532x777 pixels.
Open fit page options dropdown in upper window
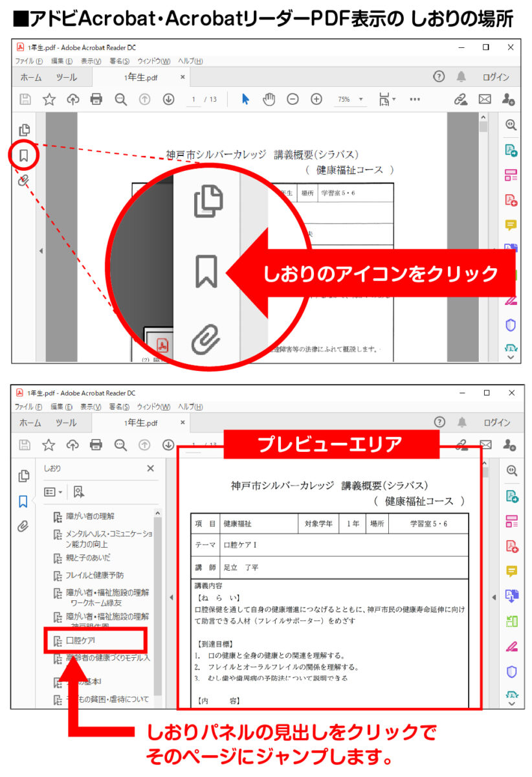click(x=387, y=99)
